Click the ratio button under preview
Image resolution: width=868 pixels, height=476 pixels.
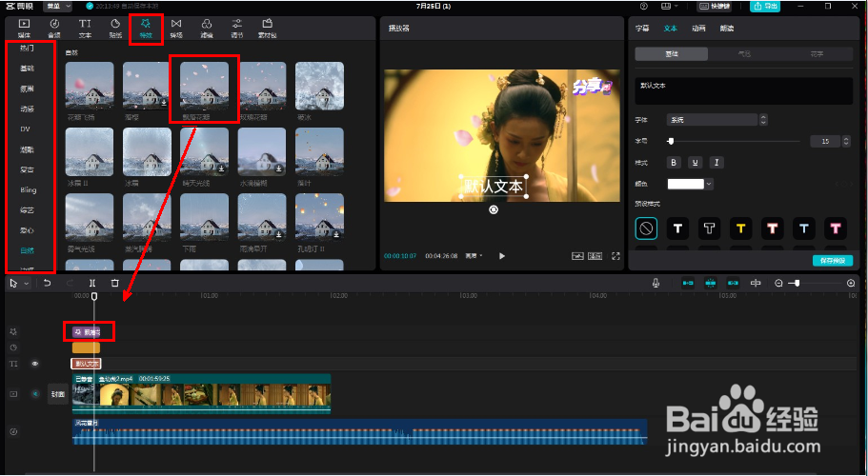coord(595,256)
